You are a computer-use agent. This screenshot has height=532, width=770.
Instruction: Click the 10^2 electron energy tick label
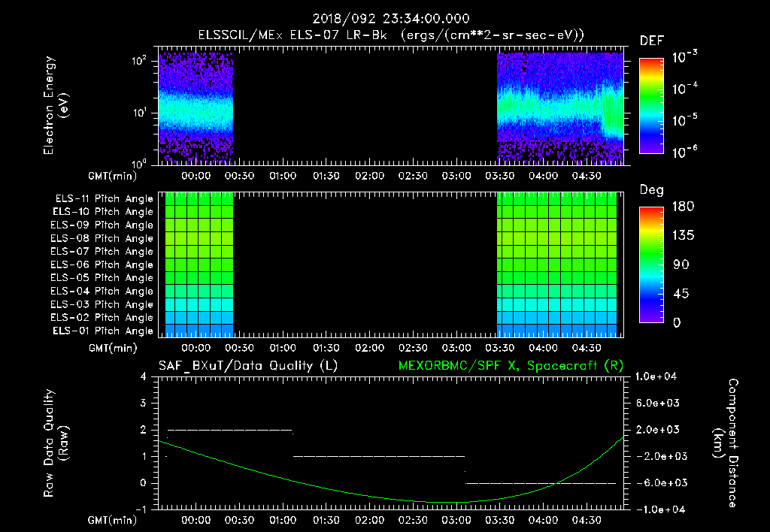point(139,60)
